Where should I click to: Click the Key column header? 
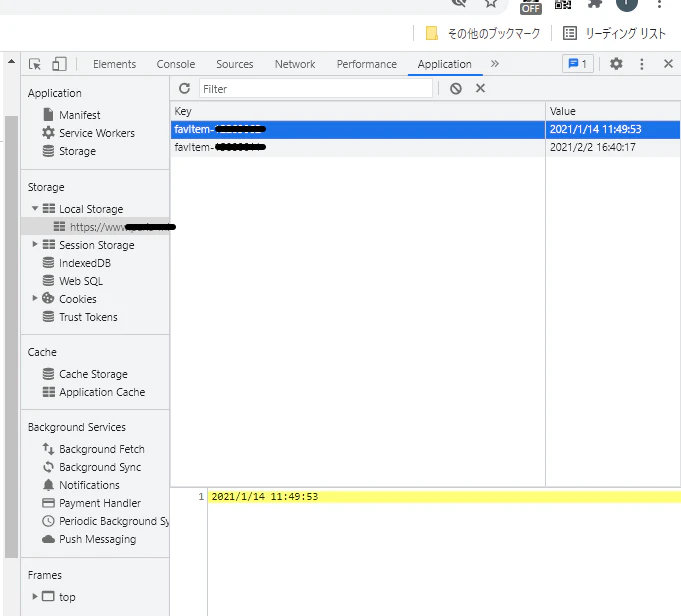click(x=357, y=111)
